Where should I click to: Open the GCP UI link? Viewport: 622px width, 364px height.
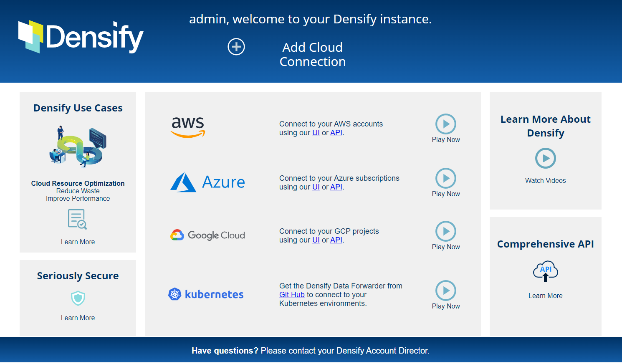[316, 240]
